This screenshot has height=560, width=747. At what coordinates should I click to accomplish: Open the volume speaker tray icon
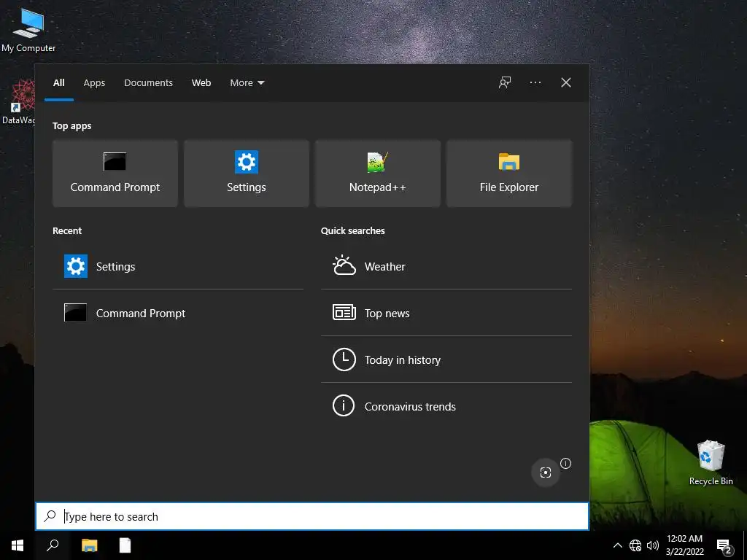pos(653,545)
